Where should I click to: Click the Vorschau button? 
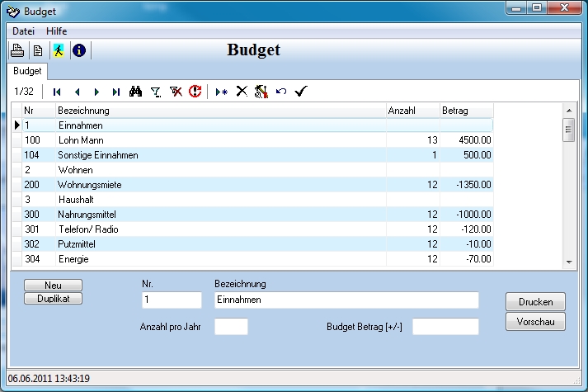535,322
